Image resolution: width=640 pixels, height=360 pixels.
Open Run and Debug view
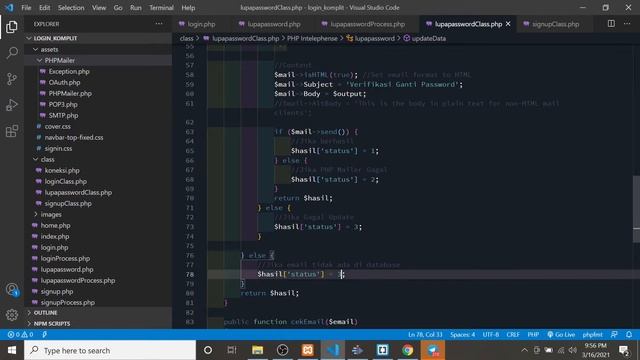click(x=12, y=105)
